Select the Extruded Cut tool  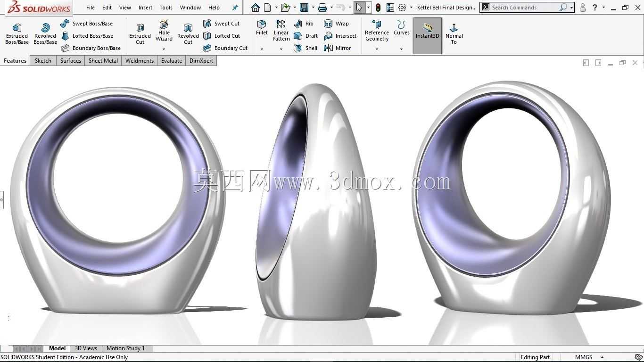pos(140,34)
